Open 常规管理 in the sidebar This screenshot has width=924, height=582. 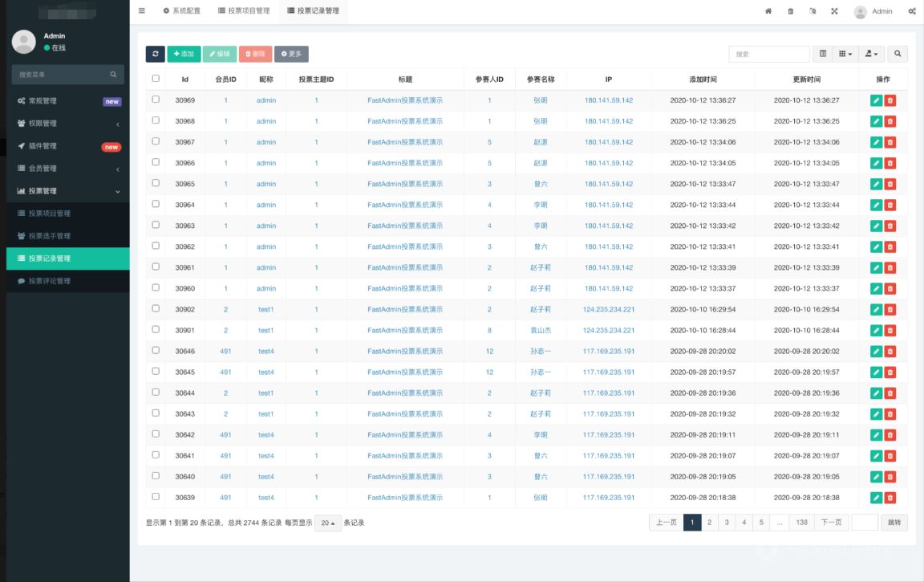point(67,101)
